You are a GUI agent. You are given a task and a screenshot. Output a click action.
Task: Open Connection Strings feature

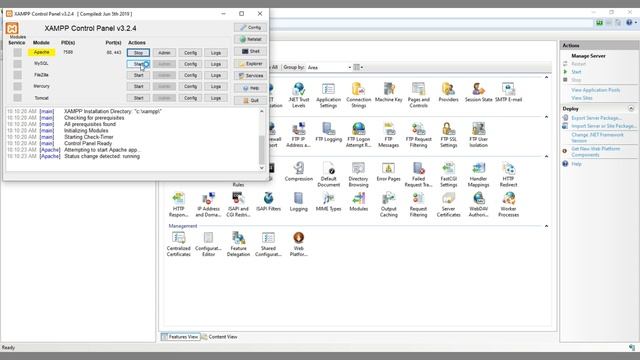pyautogui.click(x=358, y=95)
